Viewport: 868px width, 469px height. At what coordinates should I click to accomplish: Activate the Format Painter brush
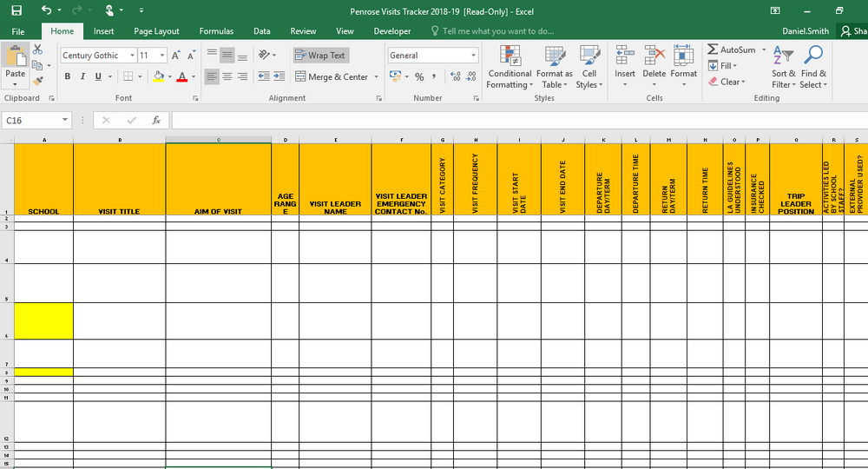[x=37, y=81]
